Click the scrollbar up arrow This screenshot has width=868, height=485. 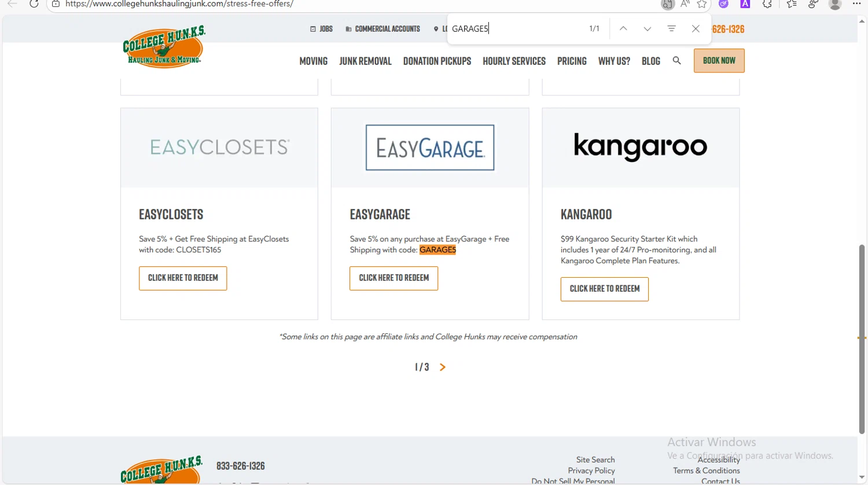click(x=862, y=21)
